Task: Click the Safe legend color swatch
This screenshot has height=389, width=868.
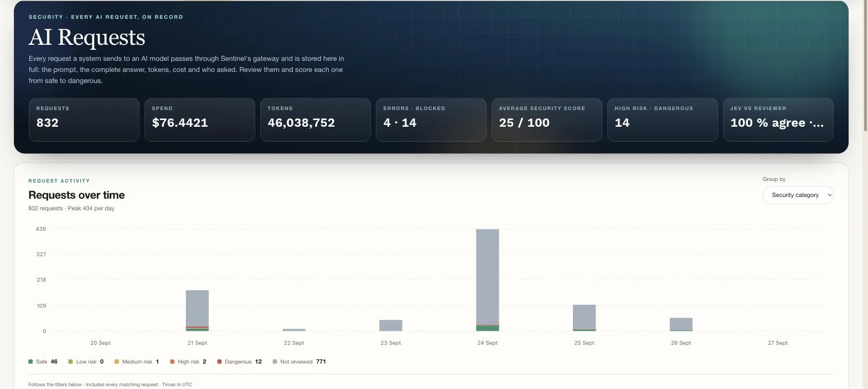Action: pos(30,362)
